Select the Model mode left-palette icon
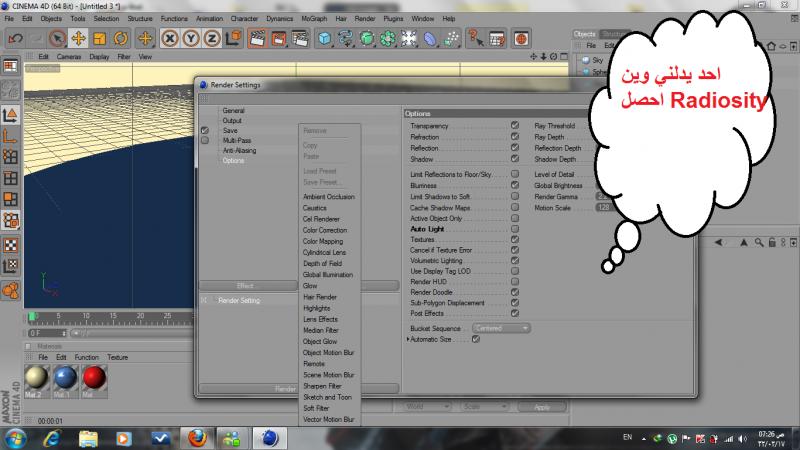Image resolution: width=800 pixels, height=450 pixels. point(10,116)
